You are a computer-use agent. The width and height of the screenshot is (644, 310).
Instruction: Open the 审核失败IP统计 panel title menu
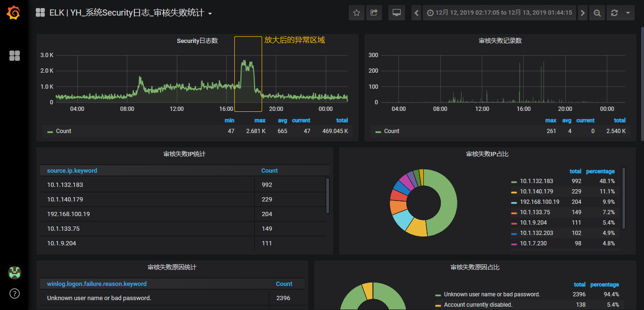[184, 154]
